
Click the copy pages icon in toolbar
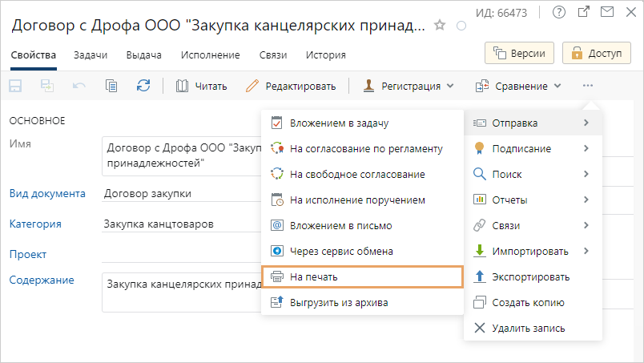[111, 86]
